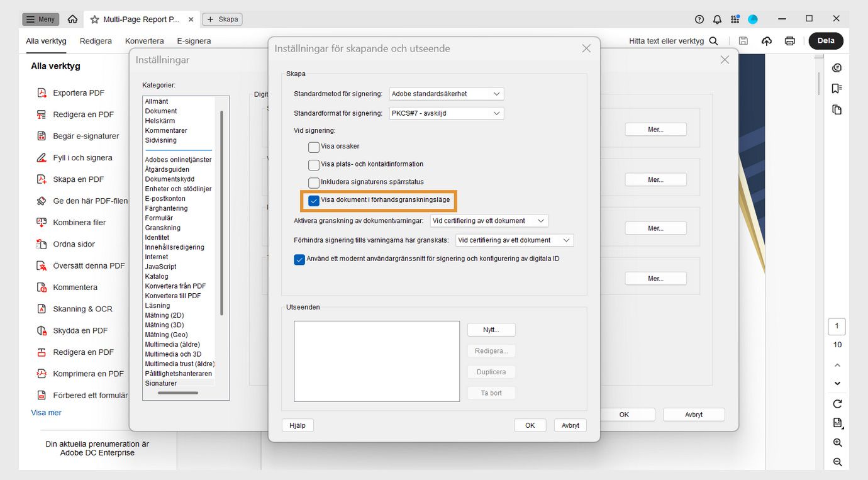Screen dimensions: 868x480
Task: Open the Förhindra signering tills varningarna dropdown
Action: 515,240
